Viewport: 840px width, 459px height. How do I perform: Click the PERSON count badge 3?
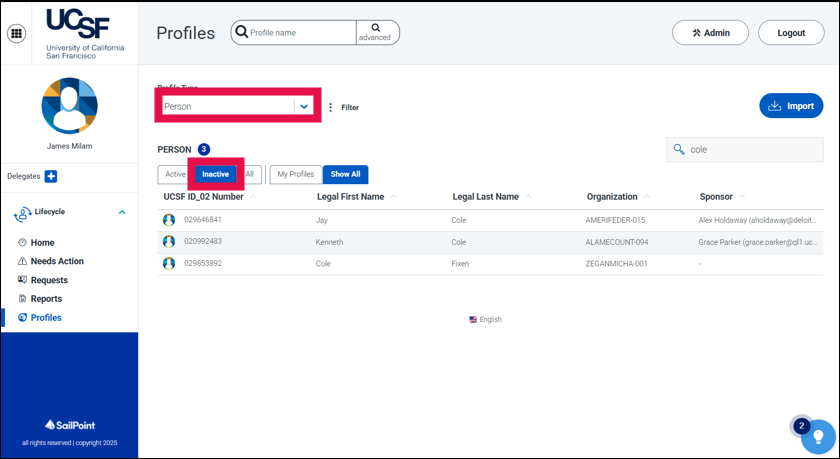[x=204, y=149]
